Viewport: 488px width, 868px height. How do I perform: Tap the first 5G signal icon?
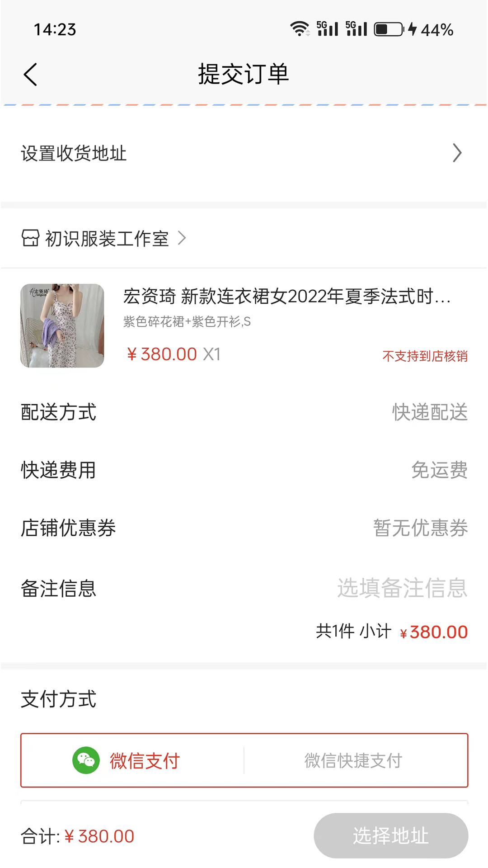(x=327, y=29)
